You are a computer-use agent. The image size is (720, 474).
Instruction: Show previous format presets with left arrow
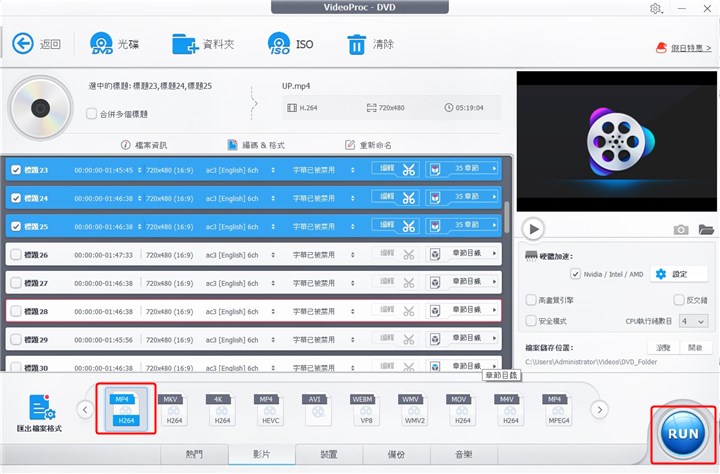[x=85, y=409]
